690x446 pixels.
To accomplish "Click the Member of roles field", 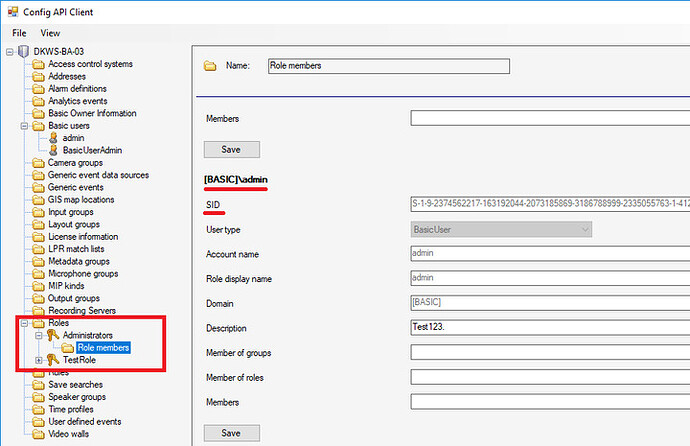I will [x=550, y=377].
